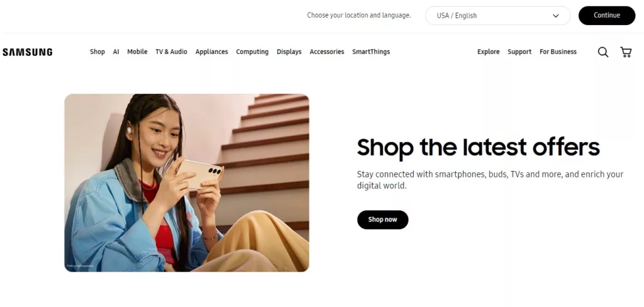The image size is (644, 307).
Task: Open the Accessories menu
Action: [x=327, y=52]
